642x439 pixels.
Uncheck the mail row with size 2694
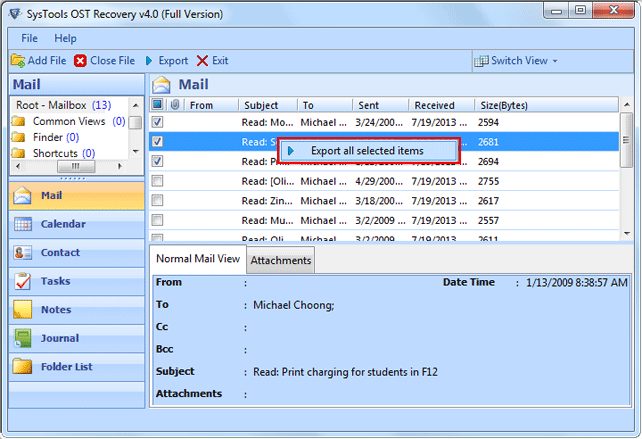[x=157, y=161]
